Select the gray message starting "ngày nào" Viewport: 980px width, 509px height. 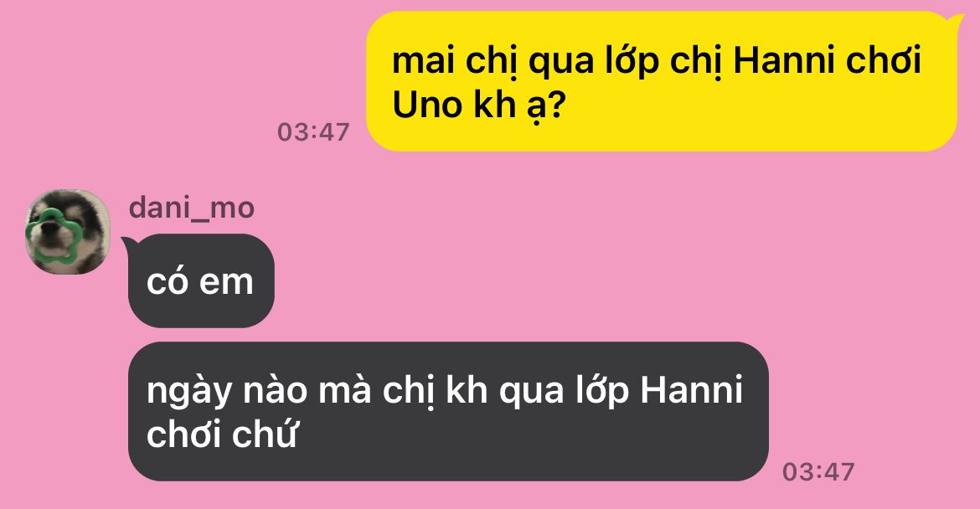pyautogui.click(x=448, y=411)
